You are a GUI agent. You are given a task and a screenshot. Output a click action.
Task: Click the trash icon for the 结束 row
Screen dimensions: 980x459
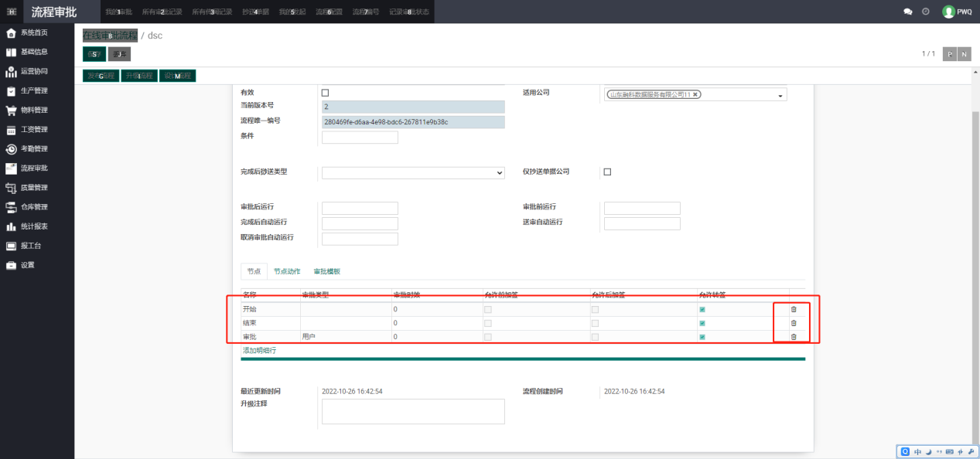coord(793,323)
